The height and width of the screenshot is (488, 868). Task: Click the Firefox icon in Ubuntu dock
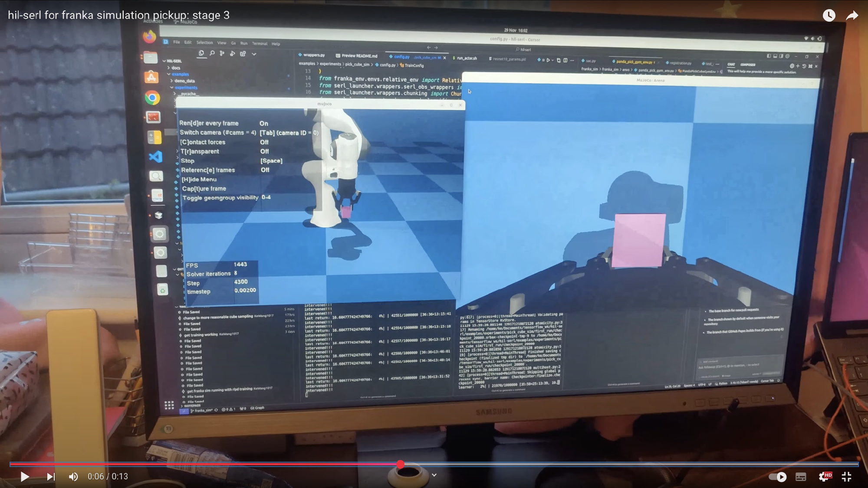(149, 36)
